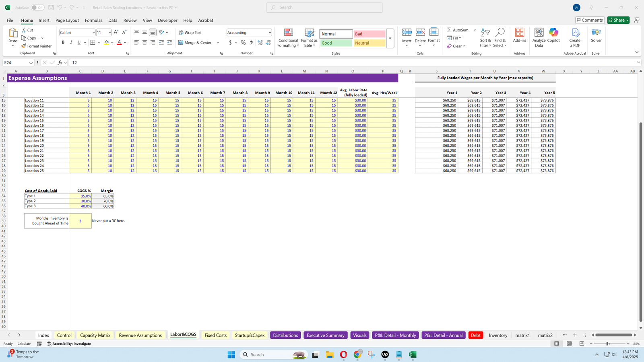Expand the Name Box dropdown arrow
Image resolution: width=644 pixels, height=362 pixels.
31,63
